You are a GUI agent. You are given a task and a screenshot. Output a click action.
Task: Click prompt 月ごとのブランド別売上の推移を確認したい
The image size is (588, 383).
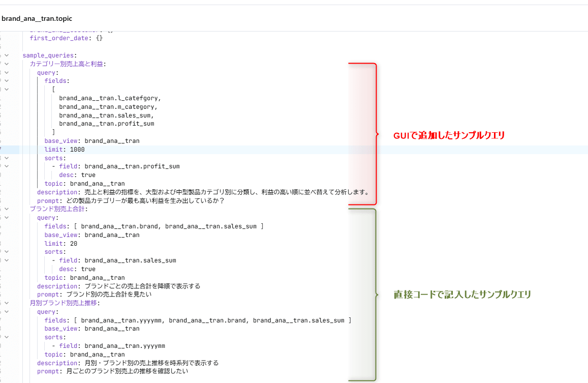pos(112,371)
